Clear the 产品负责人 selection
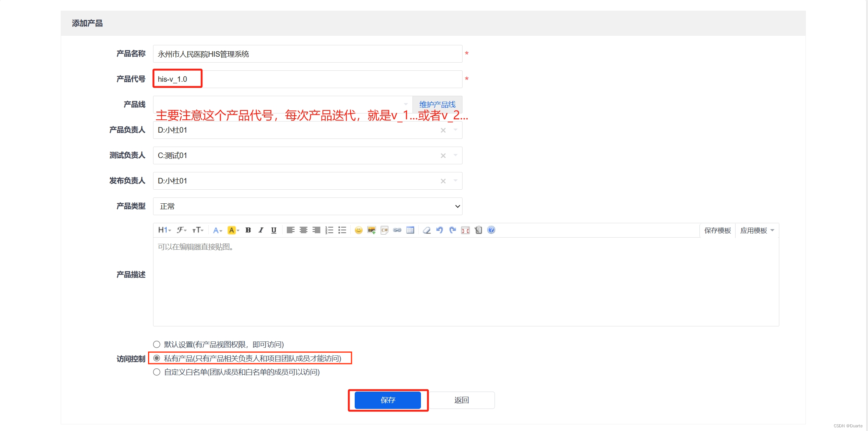 click(x=443, y=130)
